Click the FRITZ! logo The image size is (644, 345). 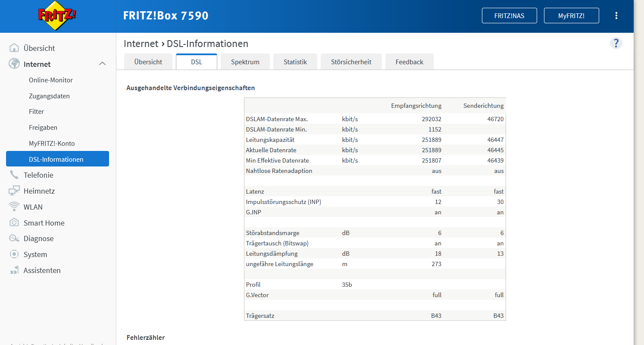tap(58, 16)
